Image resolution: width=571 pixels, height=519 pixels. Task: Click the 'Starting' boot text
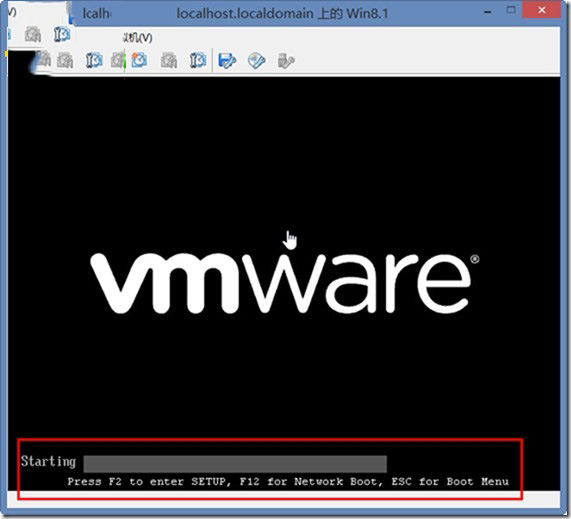point(48,461)
